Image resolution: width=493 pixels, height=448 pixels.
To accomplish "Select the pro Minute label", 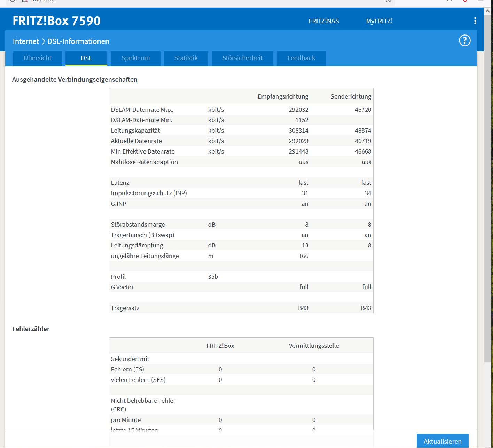I will point(126,420).
